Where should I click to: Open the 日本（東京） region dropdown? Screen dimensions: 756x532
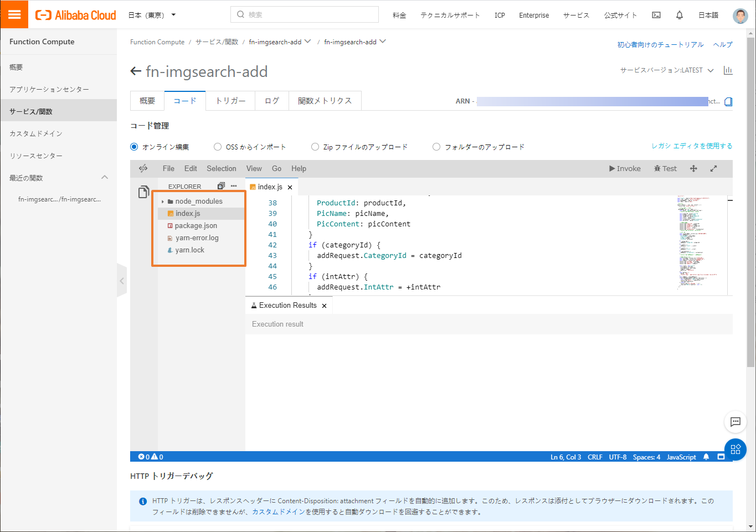152,15
